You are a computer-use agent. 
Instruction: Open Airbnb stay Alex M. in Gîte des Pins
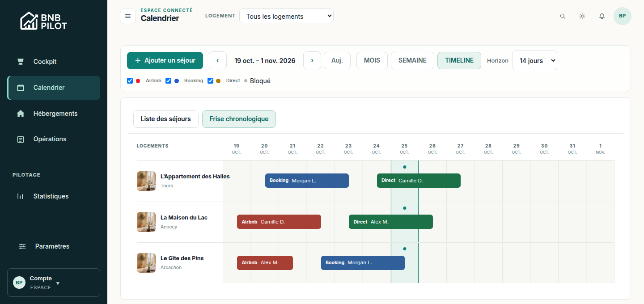coord(265,263)
